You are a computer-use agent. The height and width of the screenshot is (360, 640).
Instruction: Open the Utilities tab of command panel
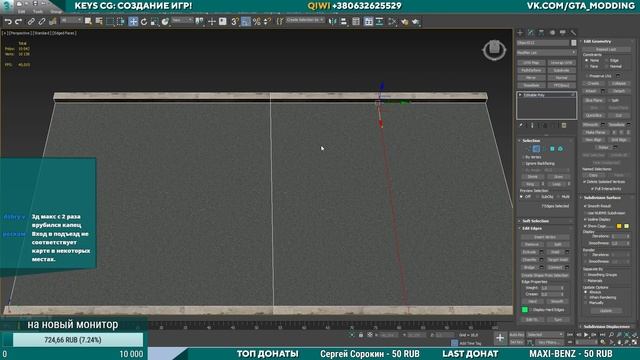click(x=573, y=32)
